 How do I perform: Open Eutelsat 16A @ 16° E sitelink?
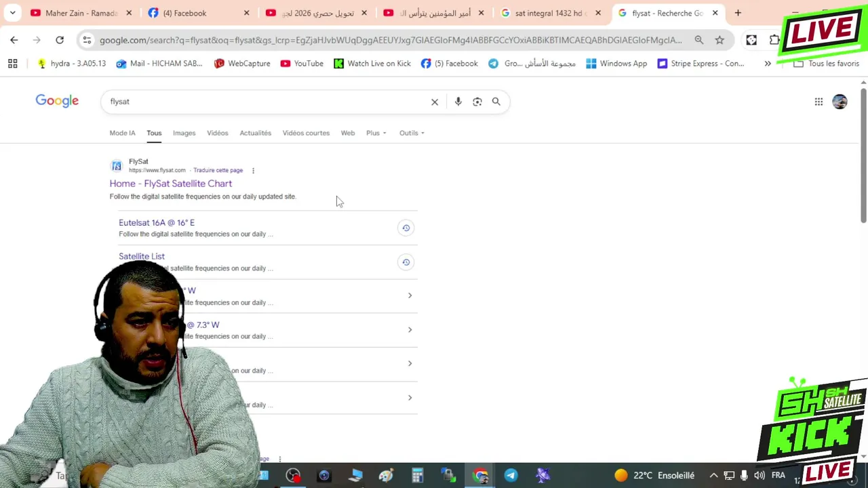point(157,222)
